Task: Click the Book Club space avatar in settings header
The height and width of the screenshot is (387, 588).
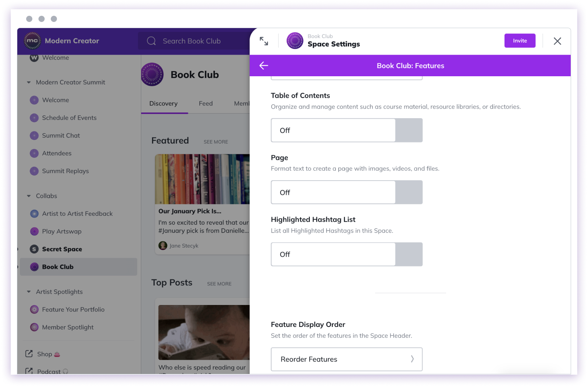Action: (x=295, y=40)
